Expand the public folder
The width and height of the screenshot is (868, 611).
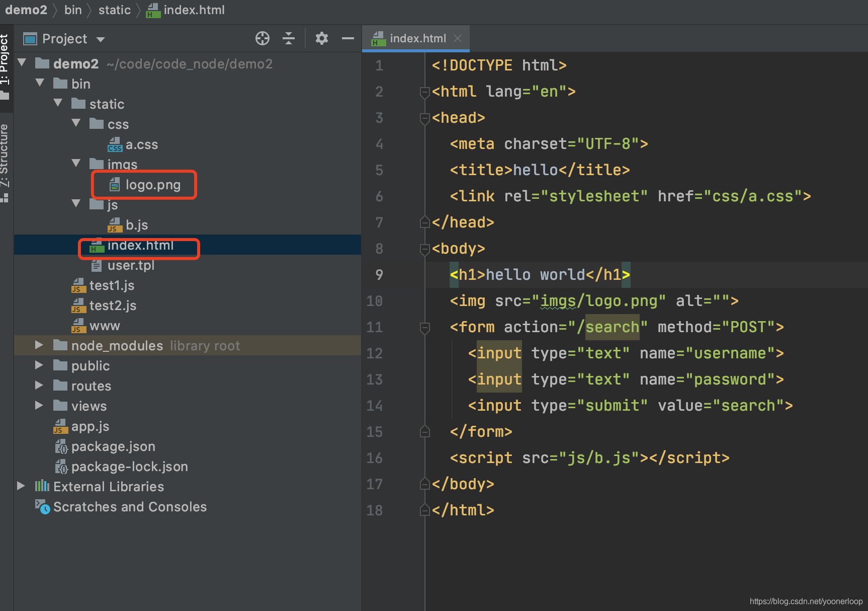39,365
